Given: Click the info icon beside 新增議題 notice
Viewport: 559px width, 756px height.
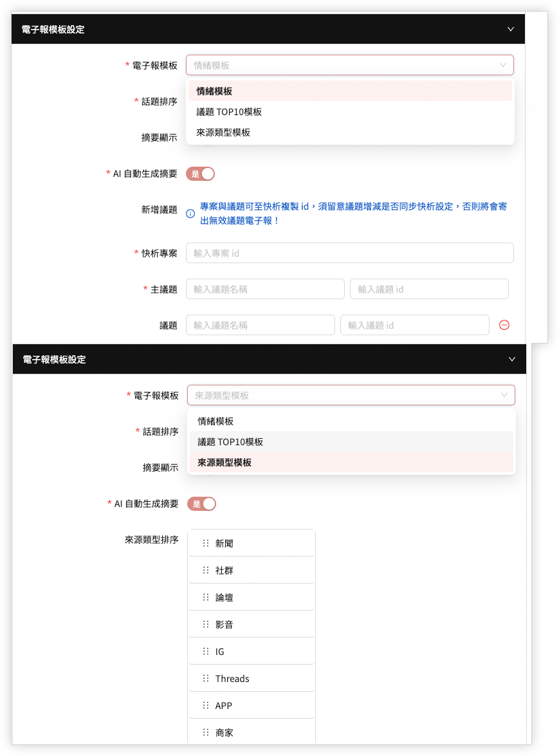Looking at the screenshot, I should (x=190, y=214).
